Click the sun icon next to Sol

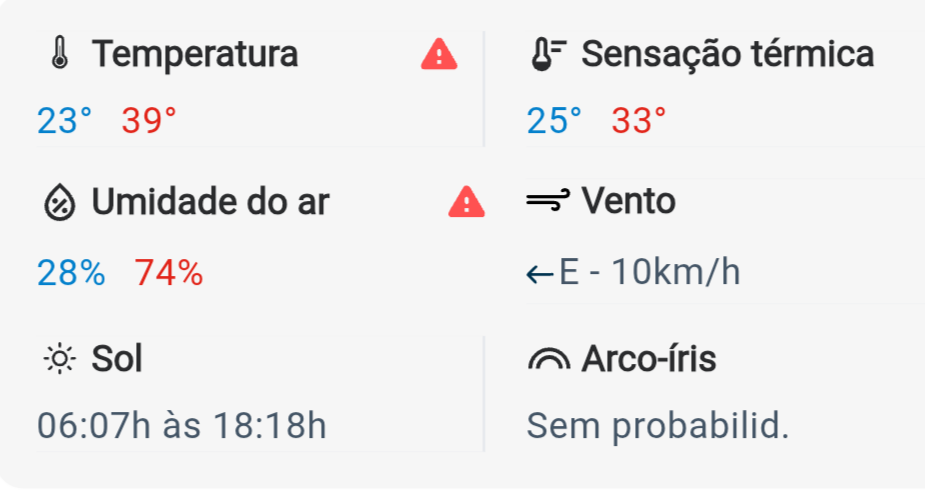pos(60,358)
